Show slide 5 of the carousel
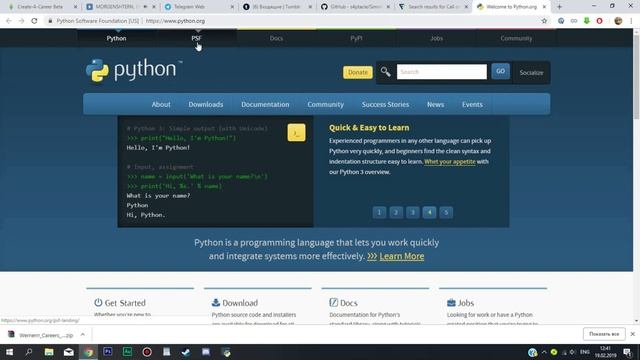 click(x=446, y=212)
